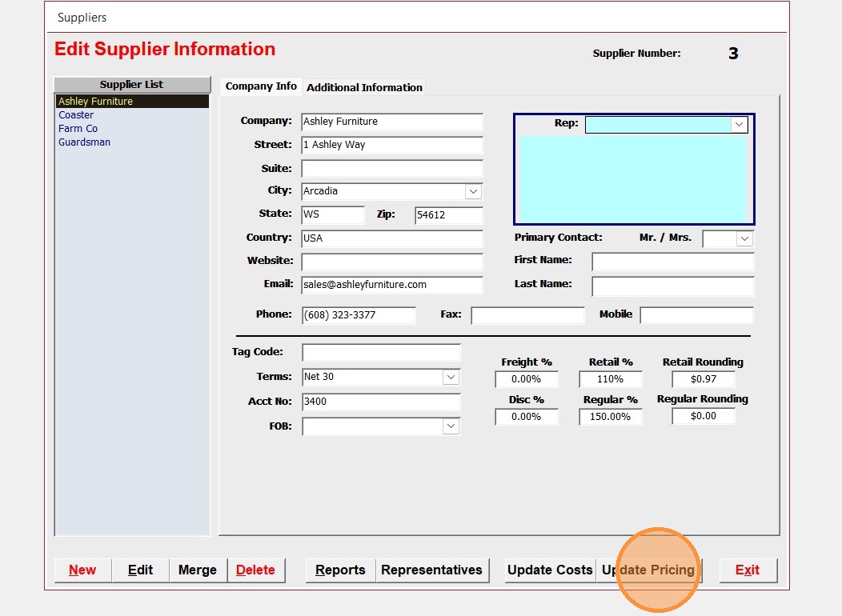This screenshot has width=842, height=616.
Task: Open the Rep dropdown list
Action: pos(739,125)
